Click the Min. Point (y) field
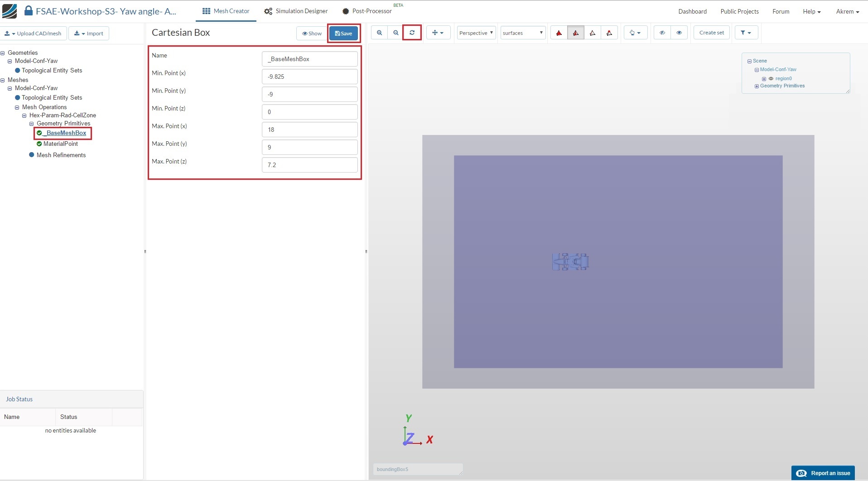The image size is (868, 481). (310, 94)
